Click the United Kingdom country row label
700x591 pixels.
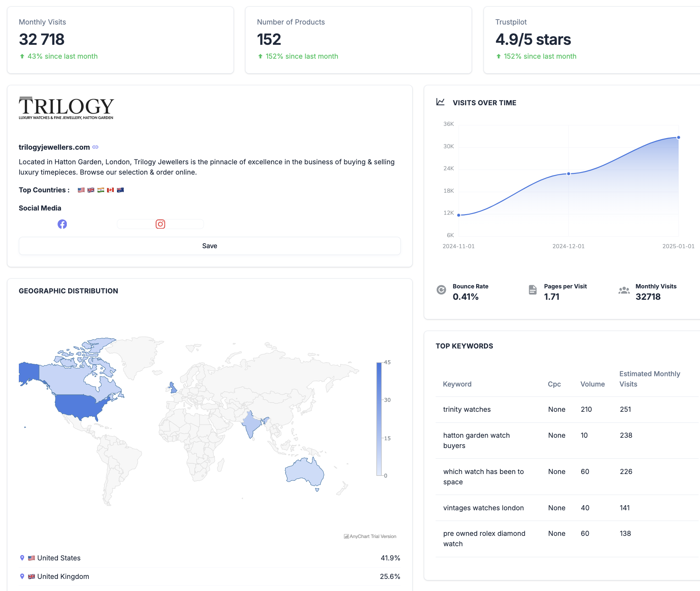(63, 576)
